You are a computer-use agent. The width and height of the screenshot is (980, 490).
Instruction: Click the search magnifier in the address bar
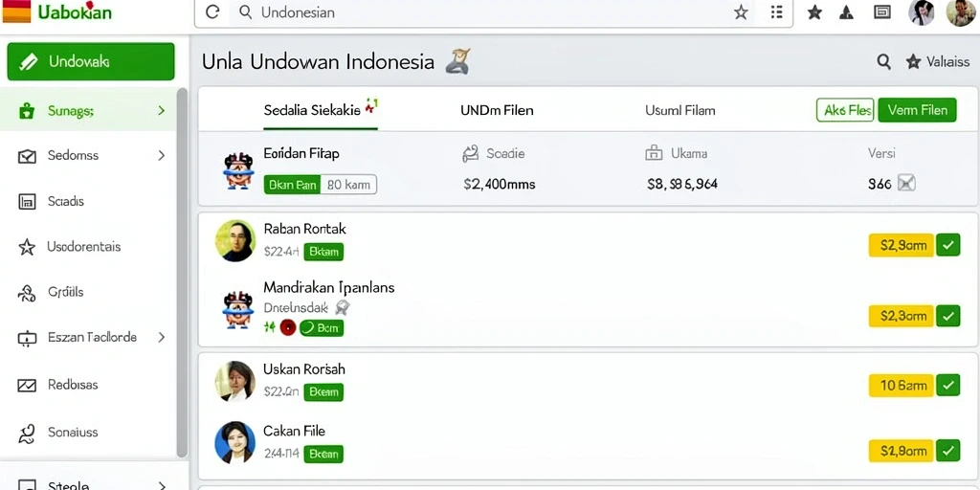click(246, 11)
